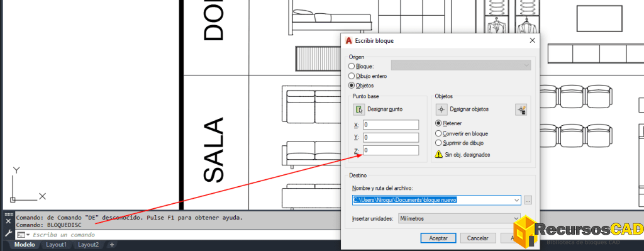Click the 'Sin obj. designados' warning text
The height and width of the screenshot is (251, 644).
(x=468, y=155)
